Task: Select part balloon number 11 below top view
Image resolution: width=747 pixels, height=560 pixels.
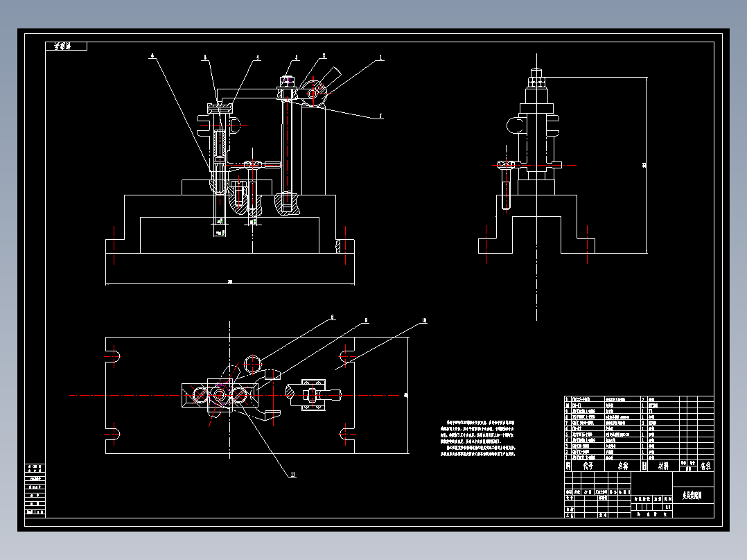Action: (x=292, y=474)
